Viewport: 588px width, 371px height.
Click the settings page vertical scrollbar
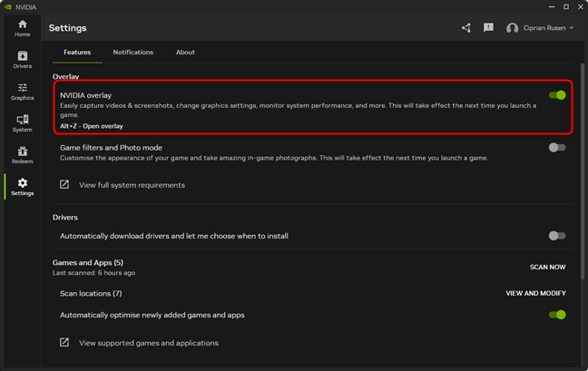(583, 171)
